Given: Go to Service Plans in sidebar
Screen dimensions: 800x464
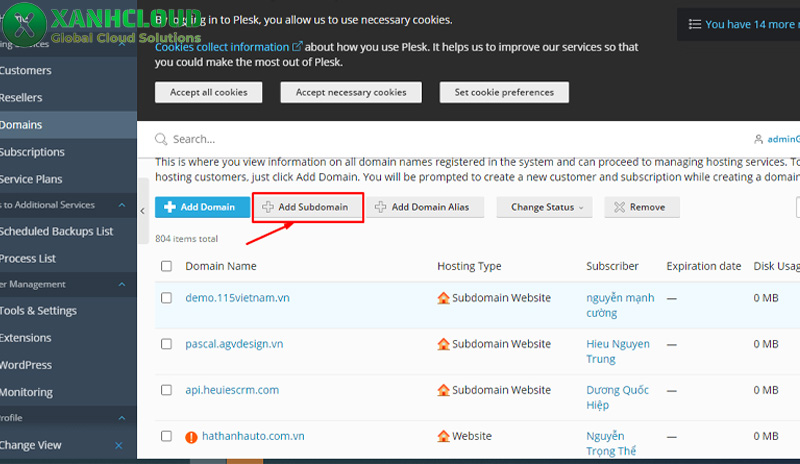Looking at the screenshot, I should pos(31,179).
